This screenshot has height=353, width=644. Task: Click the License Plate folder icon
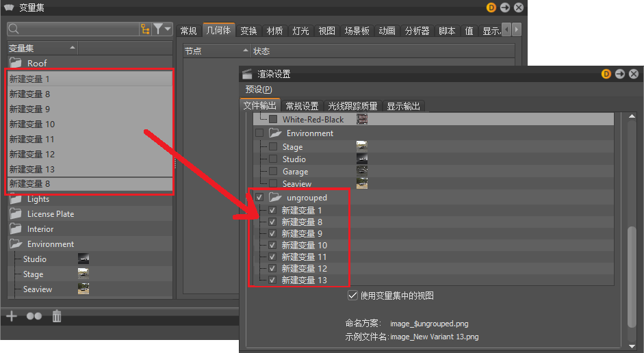[16, 214]
